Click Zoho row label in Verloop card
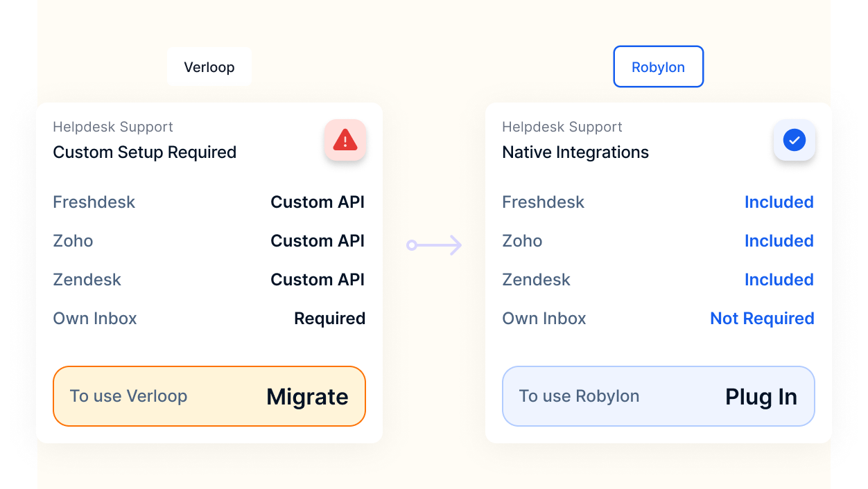 point(73,241)
